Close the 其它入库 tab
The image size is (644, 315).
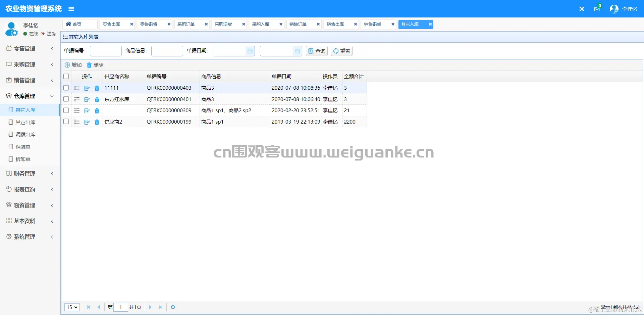[430, 24]
